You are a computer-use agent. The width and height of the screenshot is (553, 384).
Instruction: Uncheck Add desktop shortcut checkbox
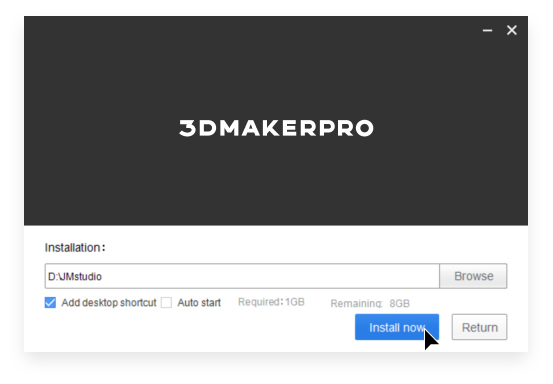pos(50,303)
